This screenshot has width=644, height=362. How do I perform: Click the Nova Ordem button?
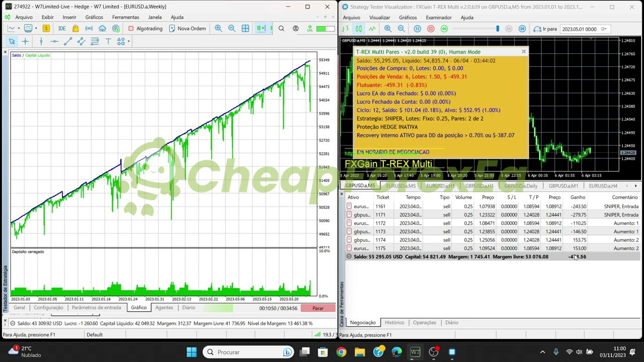187,29
